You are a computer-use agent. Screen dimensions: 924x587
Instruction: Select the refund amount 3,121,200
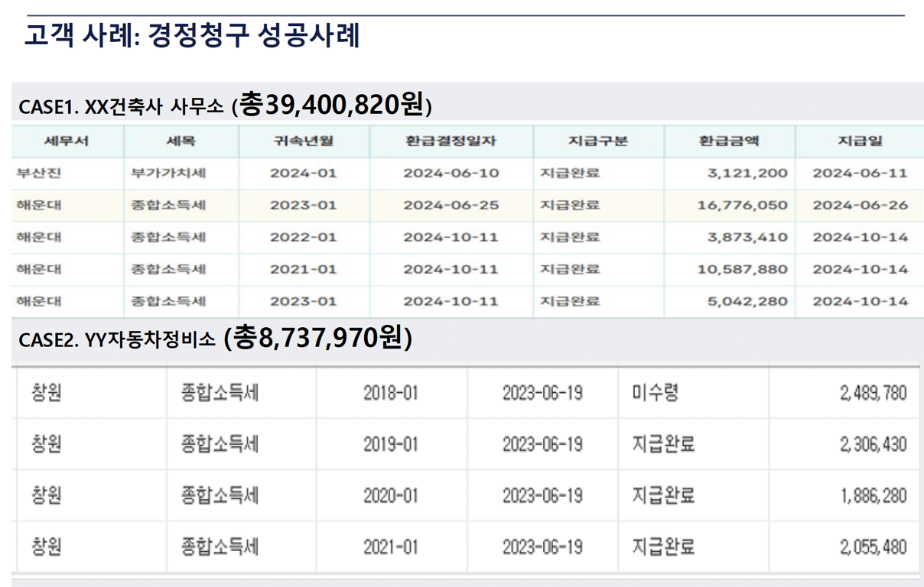pos(747,174)
